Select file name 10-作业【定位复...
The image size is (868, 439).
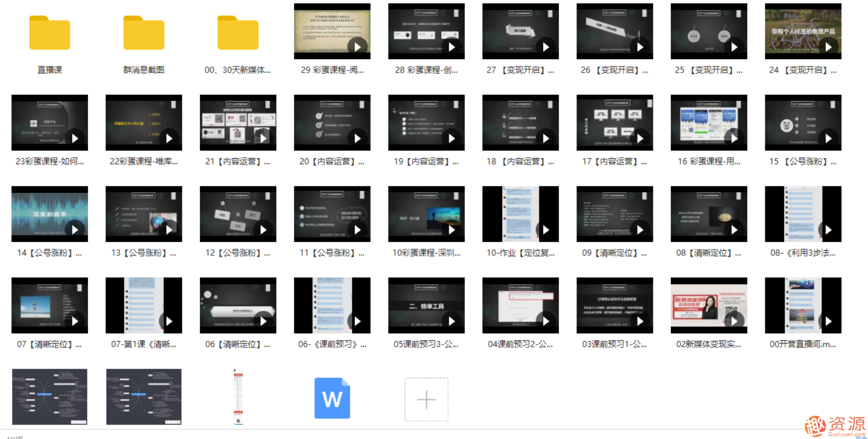click(520, 253)
